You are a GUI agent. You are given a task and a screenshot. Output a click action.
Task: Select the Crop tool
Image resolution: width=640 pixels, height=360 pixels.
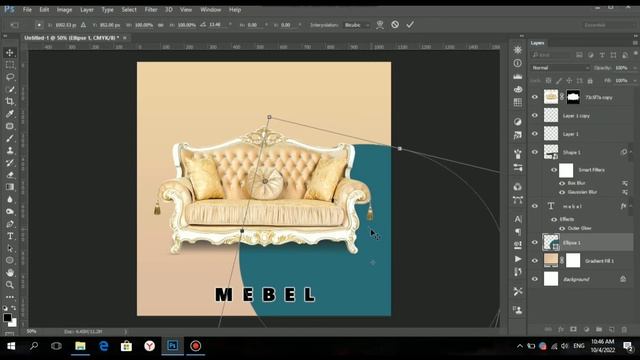pos(10,101)
